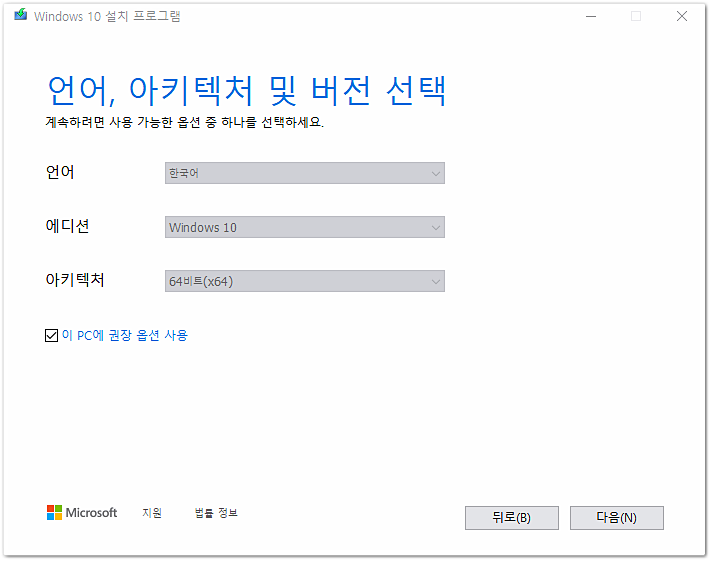Click the 언어 field label
The height and width of the screenshot is (561, 711).
60,171
